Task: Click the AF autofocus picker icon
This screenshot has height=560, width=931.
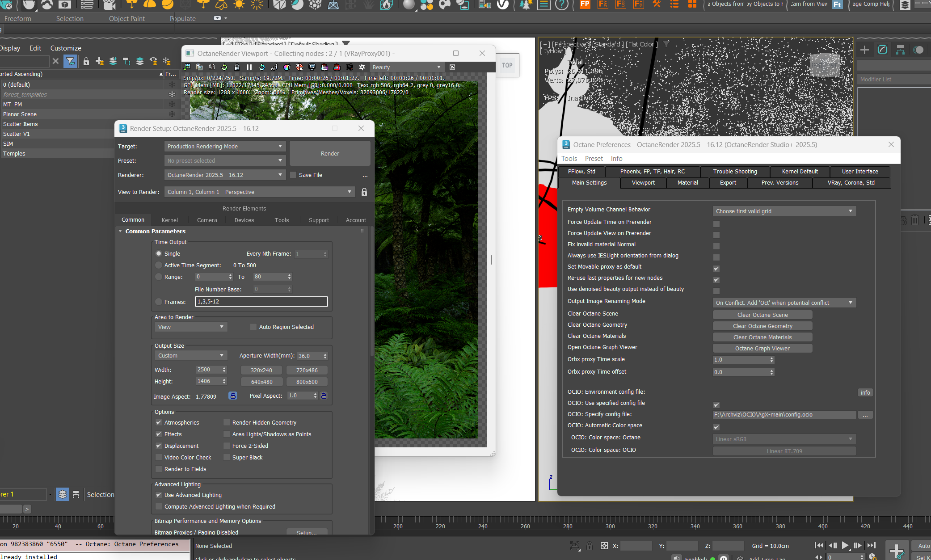Action: click(274, 67)
